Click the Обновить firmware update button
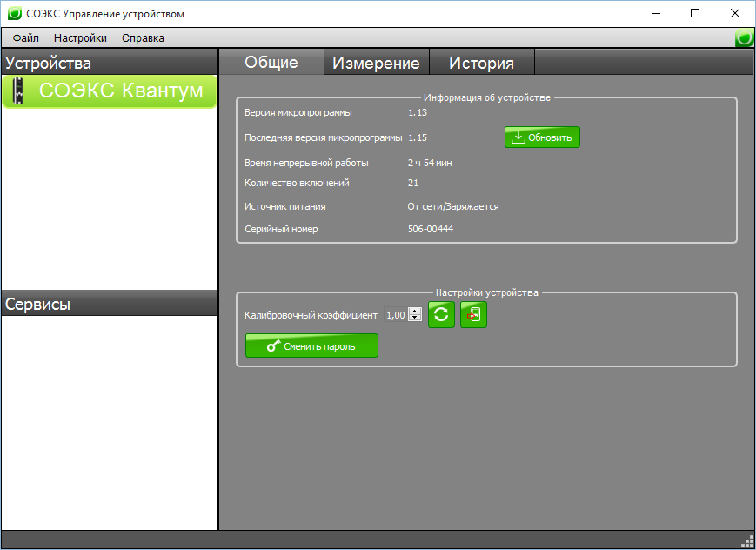This screenshot has height=550, width=756. (x=542, y=137)
